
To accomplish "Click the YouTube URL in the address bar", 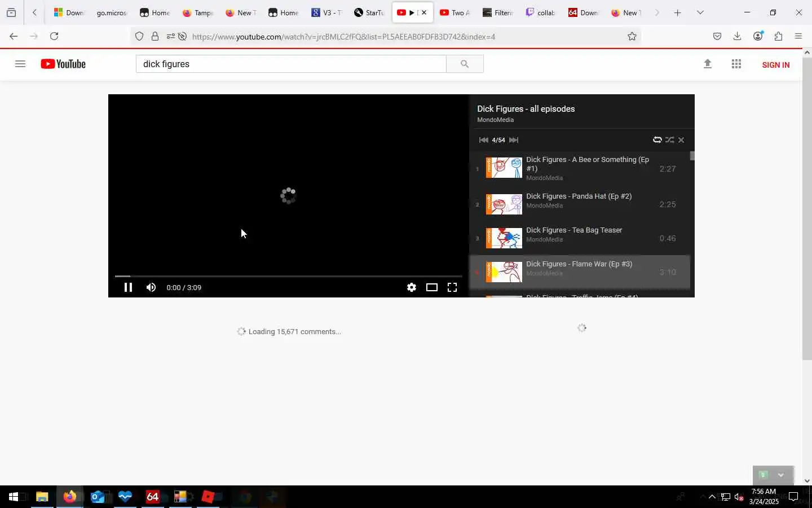I will click(343, 37).
